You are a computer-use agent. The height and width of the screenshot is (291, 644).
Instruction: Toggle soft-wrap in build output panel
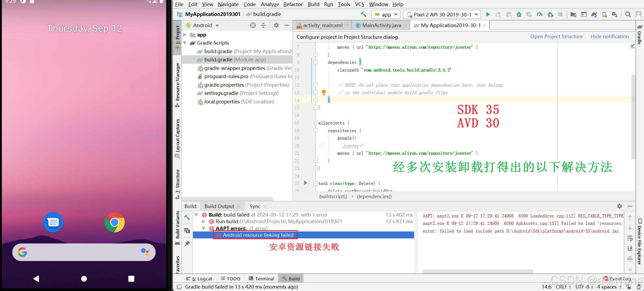[630, 238]
